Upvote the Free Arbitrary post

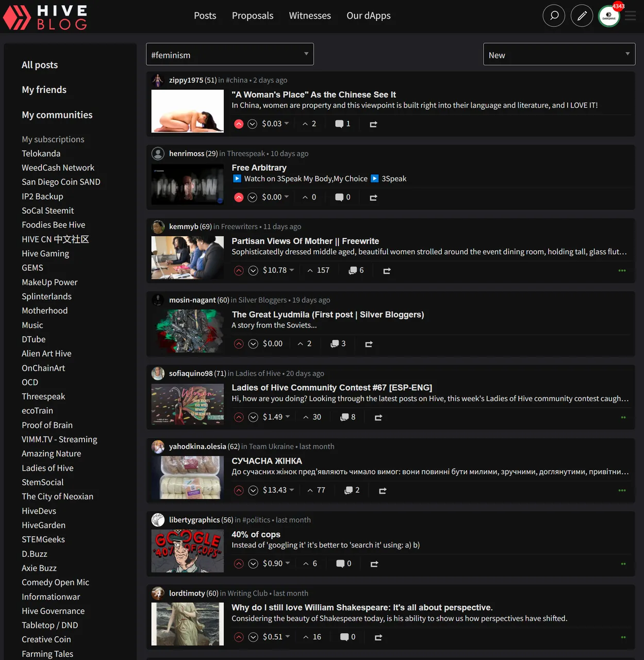(239, 197)
